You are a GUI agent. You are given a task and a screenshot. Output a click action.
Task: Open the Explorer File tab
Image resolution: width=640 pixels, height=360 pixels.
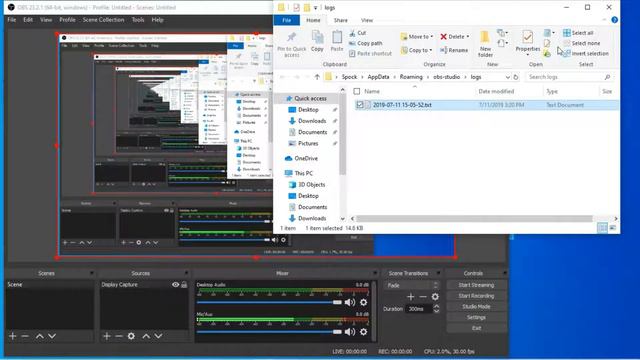point(287,20)
